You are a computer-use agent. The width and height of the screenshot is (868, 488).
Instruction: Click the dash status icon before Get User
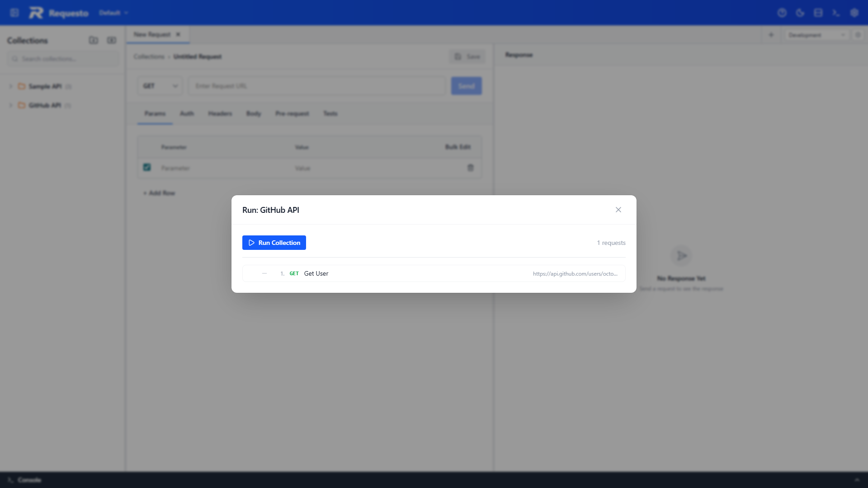(264, 273)
